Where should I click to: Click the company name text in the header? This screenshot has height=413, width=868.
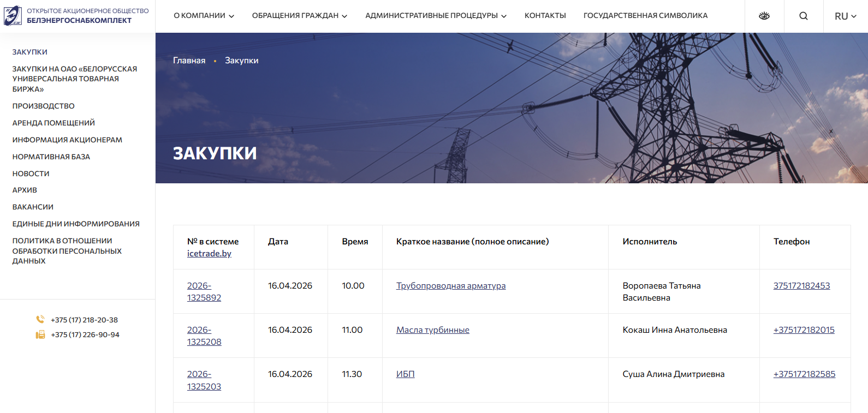[x=88, y=16]
